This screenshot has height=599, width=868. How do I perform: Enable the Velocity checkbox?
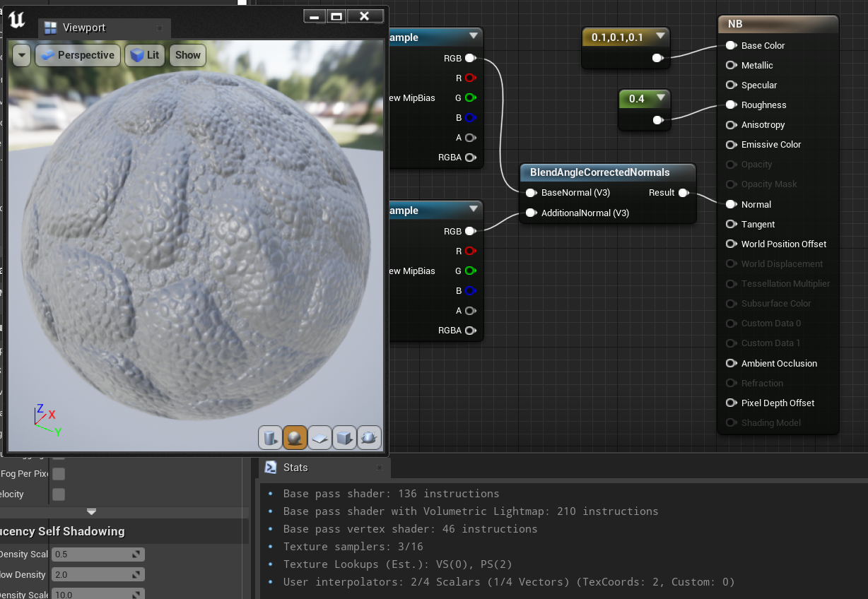click(x=59, y=494)
